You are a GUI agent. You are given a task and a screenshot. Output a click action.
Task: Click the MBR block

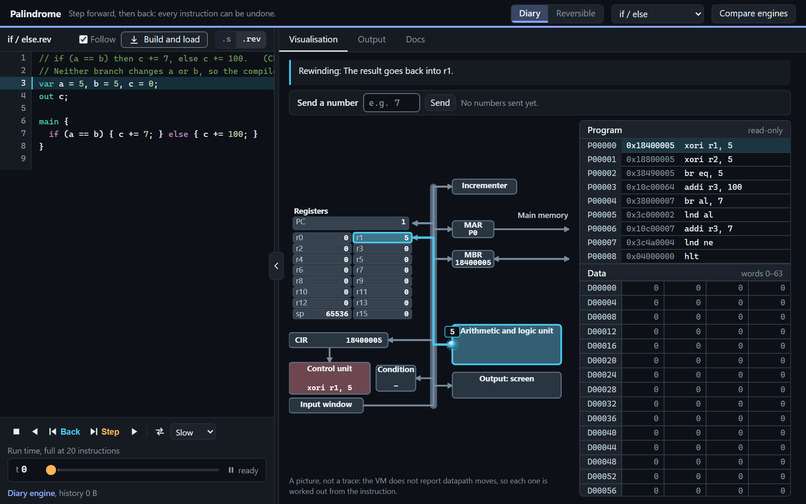click(473, 259)
